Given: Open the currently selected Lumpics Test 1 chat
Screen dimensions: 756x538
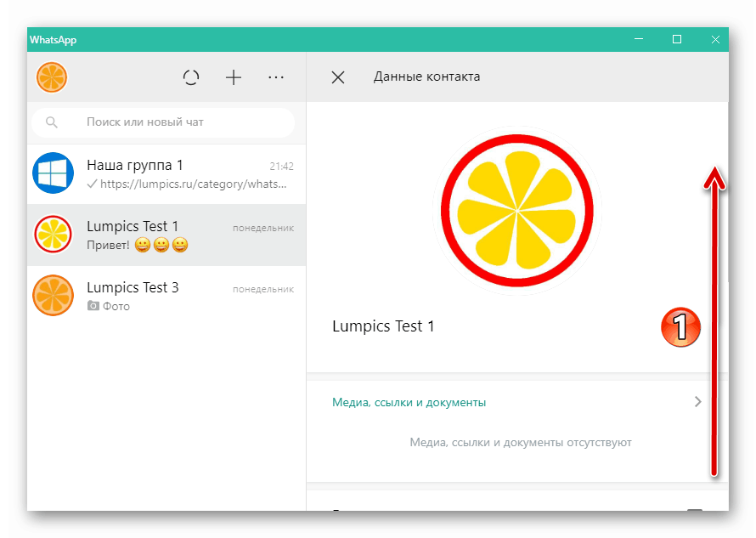Looking at the screenshot, I should point(166,235).
